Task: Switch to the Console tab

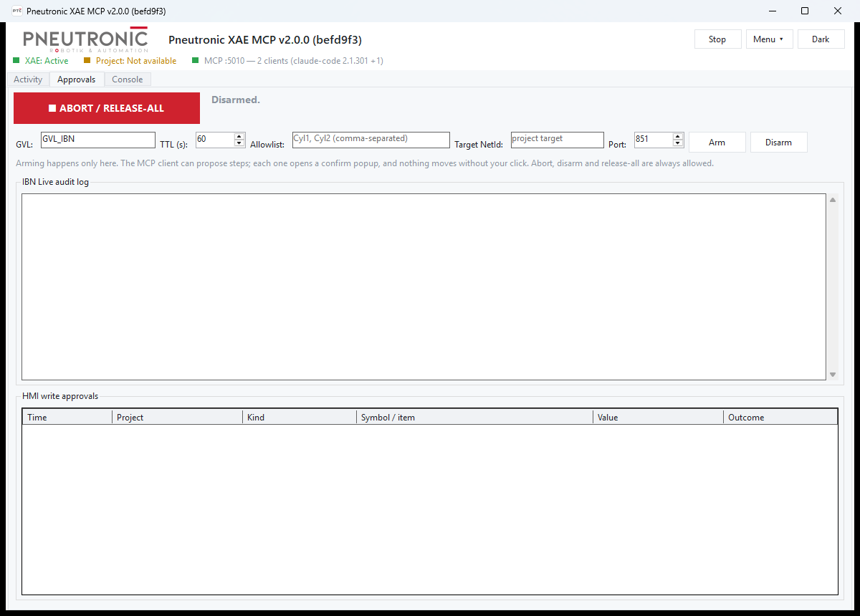Action: 128,80
